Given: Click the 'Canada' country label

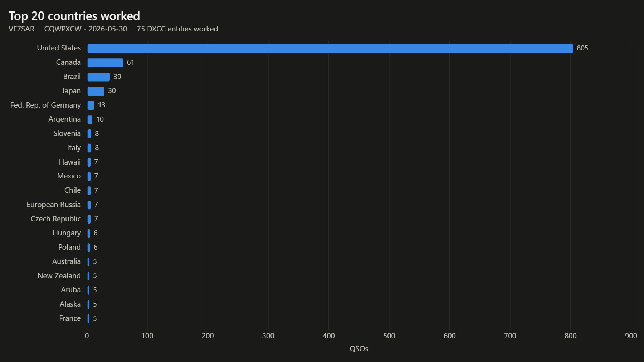Looking at the screenshot, I should click(x=68, y=62).
